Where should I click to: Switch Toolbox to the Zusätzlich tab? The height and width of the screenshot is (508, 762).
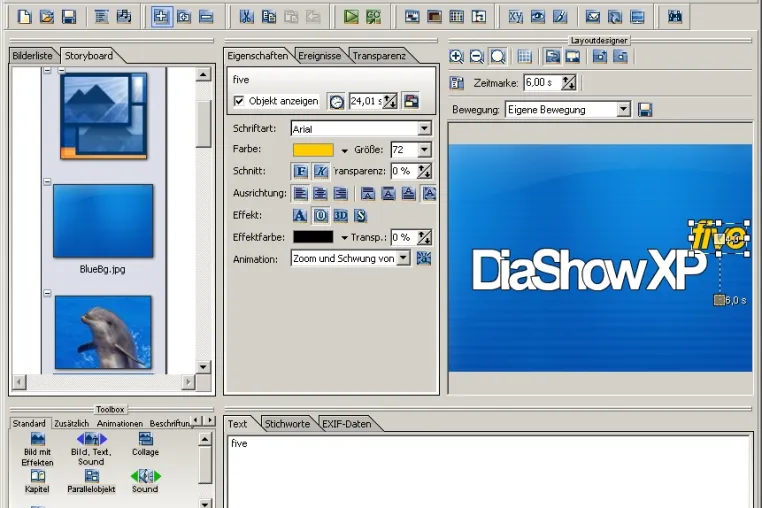71,424
